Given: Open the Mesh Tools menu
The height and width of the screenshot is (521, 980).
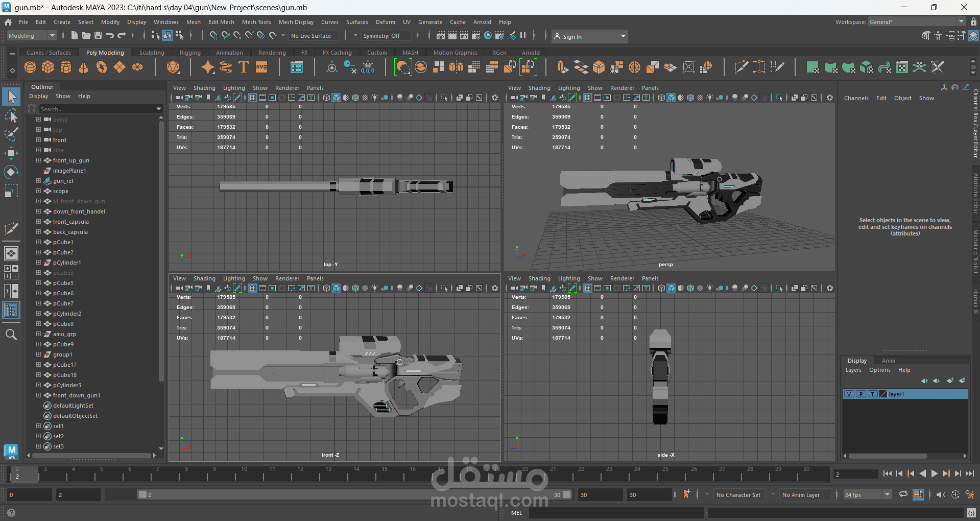Looking at the screenshot, I should (256, 22).
